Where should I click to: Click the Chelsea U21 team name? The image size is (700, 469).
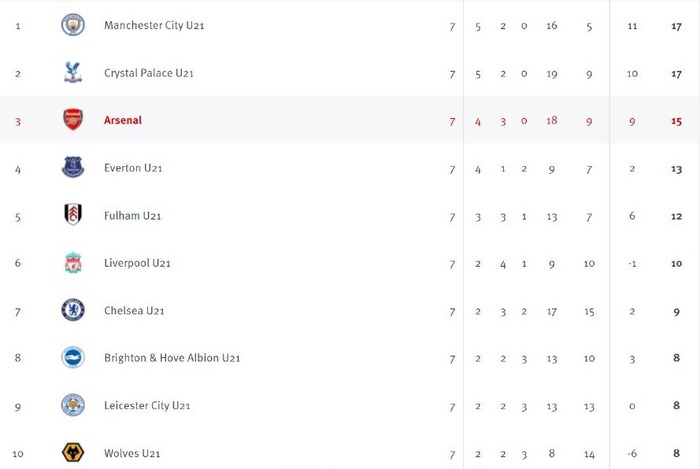pyautogui.click(x=134, y=311)
